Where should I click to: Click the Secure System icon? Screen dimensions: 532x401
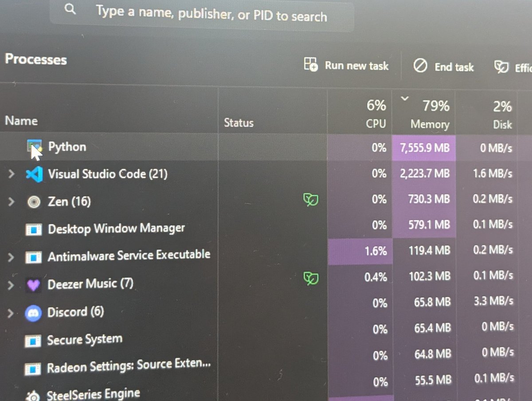click(x=33, y=341)
